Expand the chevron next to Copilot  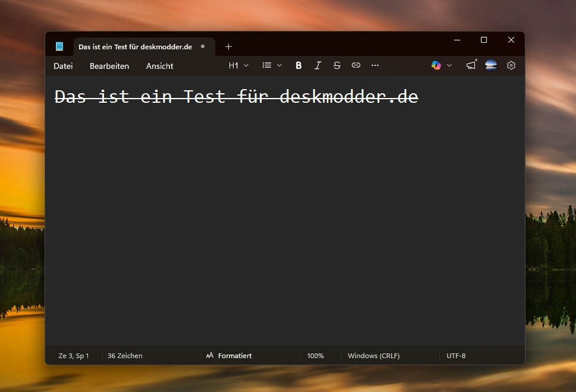tap(449, 65)
